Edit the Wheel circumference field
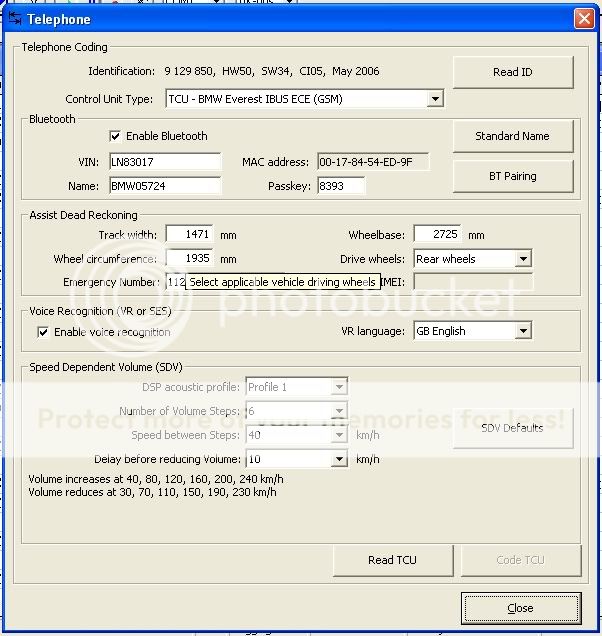 point(189,259)
